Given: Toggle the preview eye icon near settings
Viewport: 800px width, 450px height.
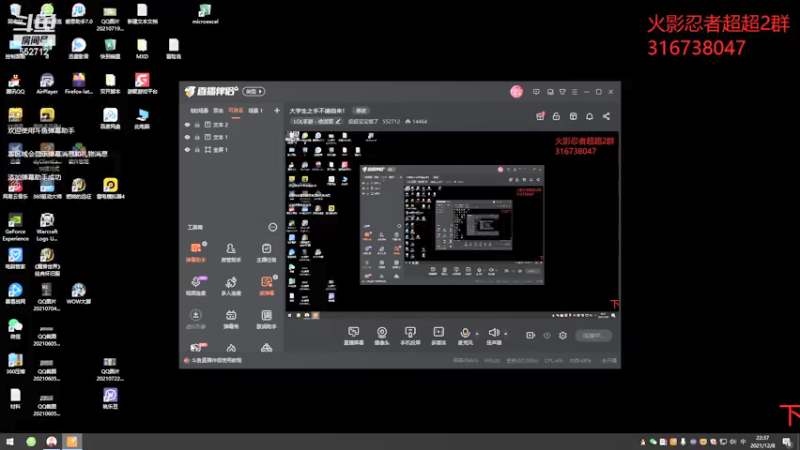Looking at the screenshot, I should coord(546,335).
